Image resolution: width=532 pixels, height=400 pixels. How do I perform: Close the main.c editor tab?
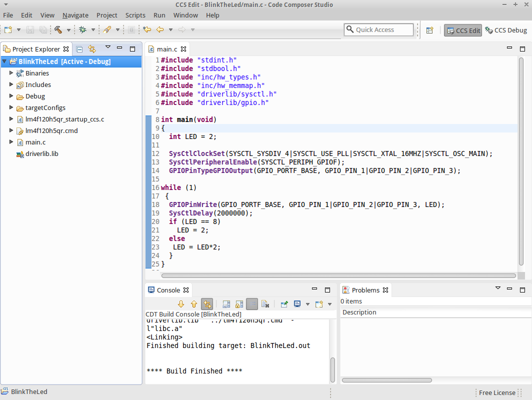click(x=183, y=49)
